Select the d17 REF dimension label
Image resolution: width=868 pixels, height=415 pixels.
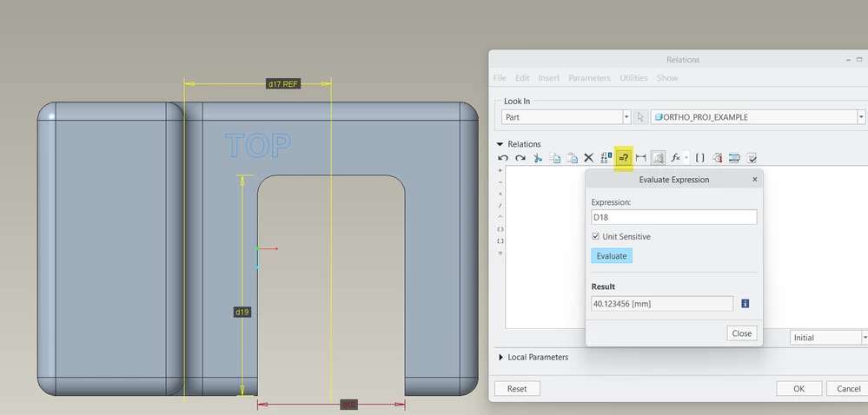(x=283, y=84)
